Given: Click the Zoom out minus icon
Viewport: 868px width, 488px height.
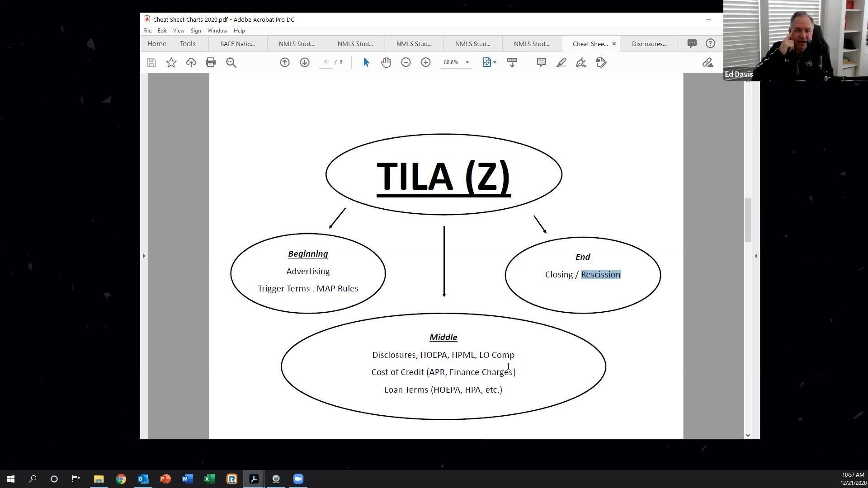Looking at the screenshot, I should (406, 62).
